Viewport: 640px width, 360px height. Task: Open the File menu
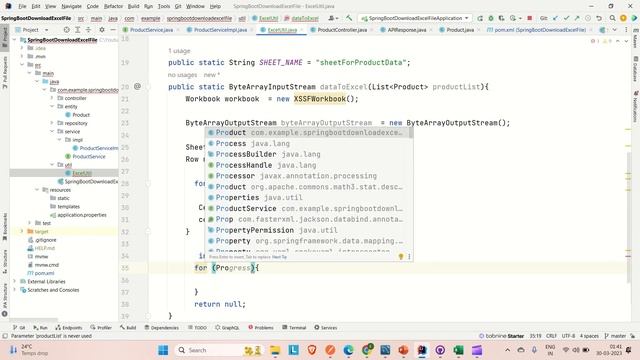coord(22,6)
